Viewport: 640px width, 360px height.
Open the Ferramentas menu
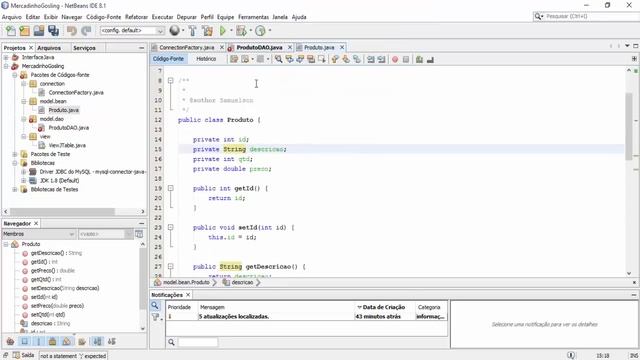tap(253, 17)
